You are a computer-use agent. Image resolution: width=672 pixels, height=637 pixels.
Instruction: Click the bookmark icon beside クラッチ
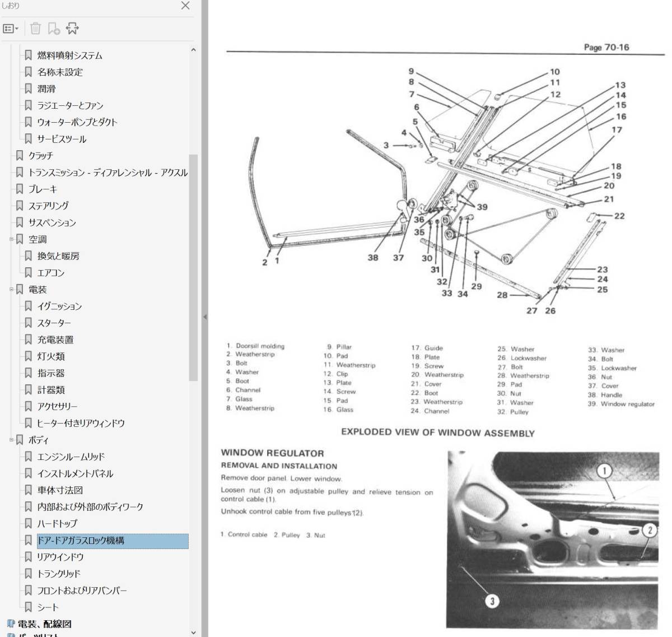point(20,156)
